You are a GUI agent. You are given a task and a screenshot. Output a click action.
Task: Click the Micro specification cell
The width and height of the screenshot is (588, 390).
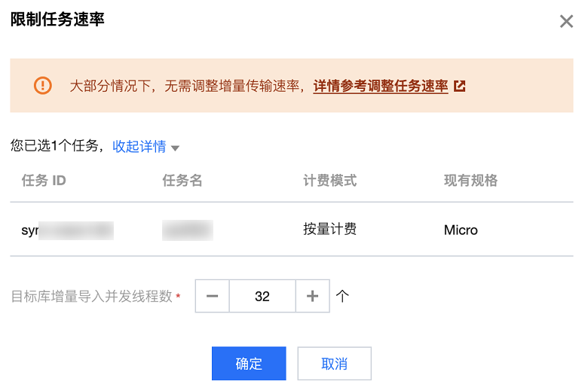(461, 230)
